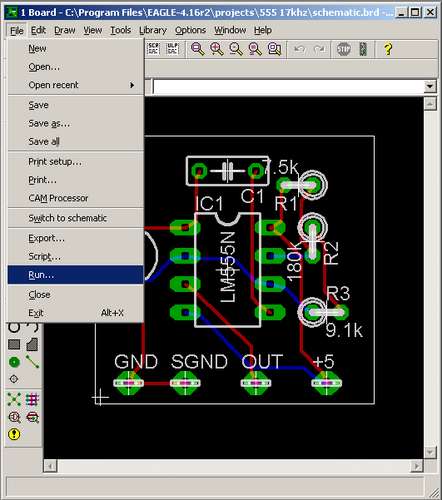
Task: Choose the Rectangle drawing tool
Action: 14,344
